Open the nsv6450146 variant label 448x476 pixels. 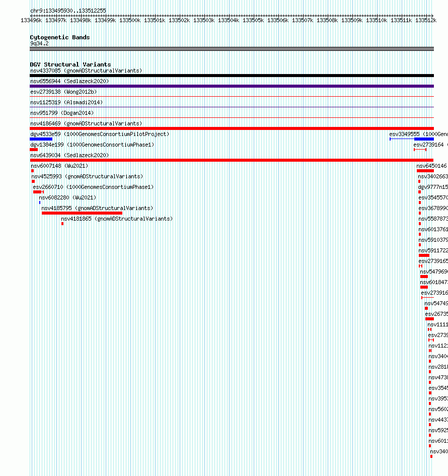431,166
